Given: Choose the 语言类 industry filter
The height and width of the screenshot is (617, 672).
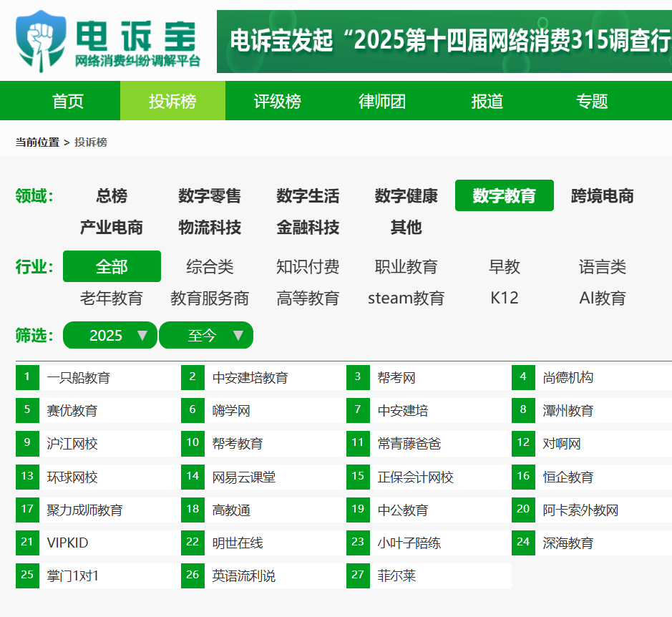Looking at the screenshot, I should coord(603,266).
